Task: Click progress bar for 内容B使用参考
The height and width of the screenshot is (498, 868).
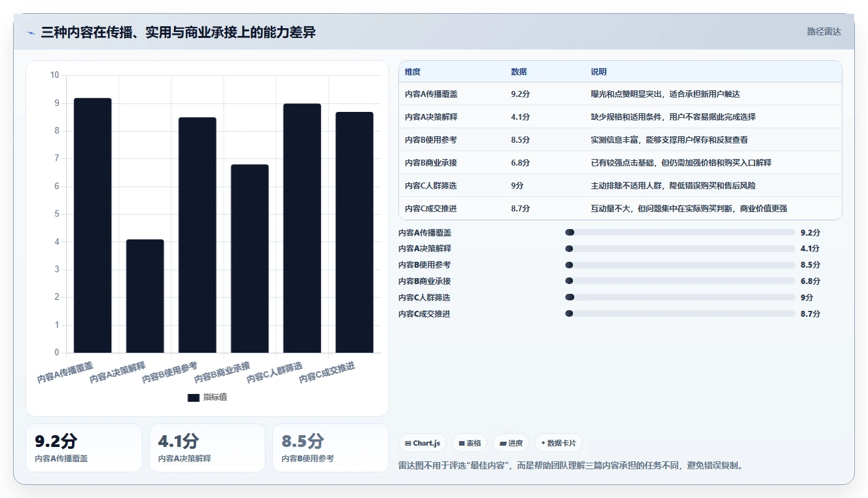Action: (x=680, y=265)
